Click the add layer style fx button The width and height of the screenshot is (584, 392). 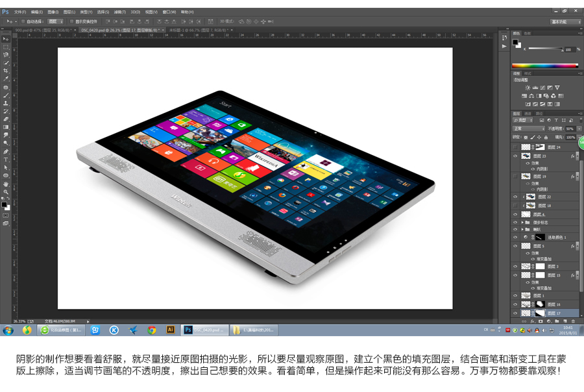coord(532,321)
